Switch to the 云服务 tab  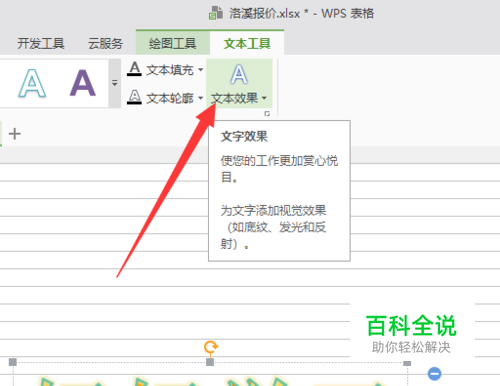(105, 43)
